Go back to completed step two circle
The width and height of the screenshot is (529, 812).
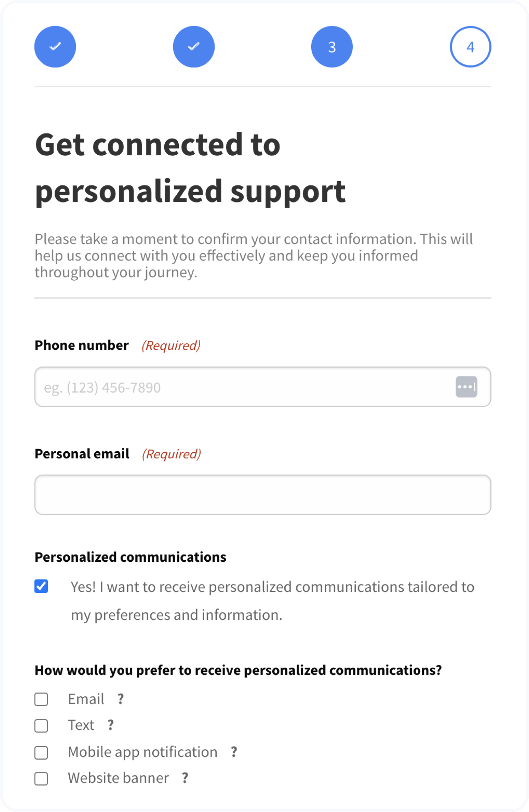pyautogui.click(x=194, y=47)
